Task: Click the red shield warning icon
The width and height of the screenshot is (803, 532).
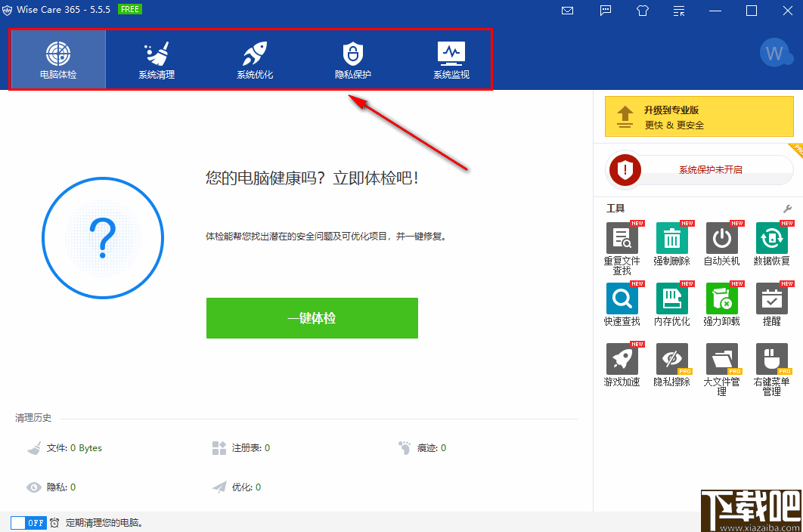Action: pos(625,169)
